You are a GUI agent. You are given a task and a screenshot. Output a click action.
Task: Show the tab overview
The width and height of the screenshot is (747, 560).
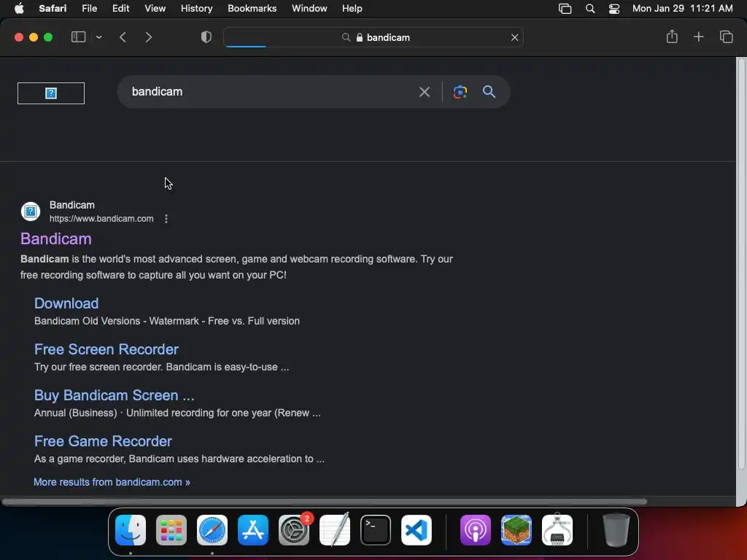(x=726, y=36)
